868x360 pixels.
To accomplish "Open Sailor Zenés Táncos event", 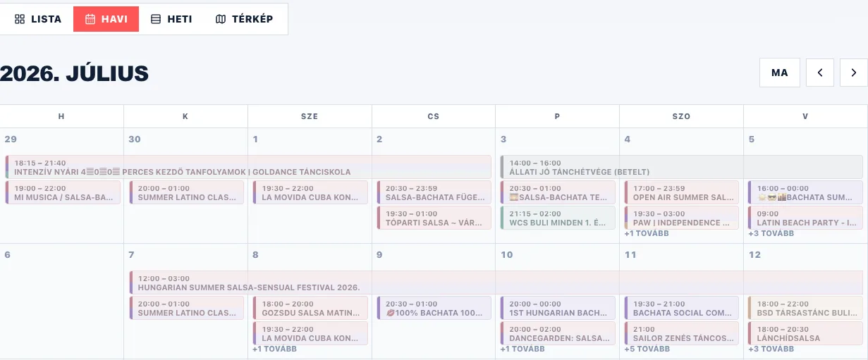I will pos(682,333).
